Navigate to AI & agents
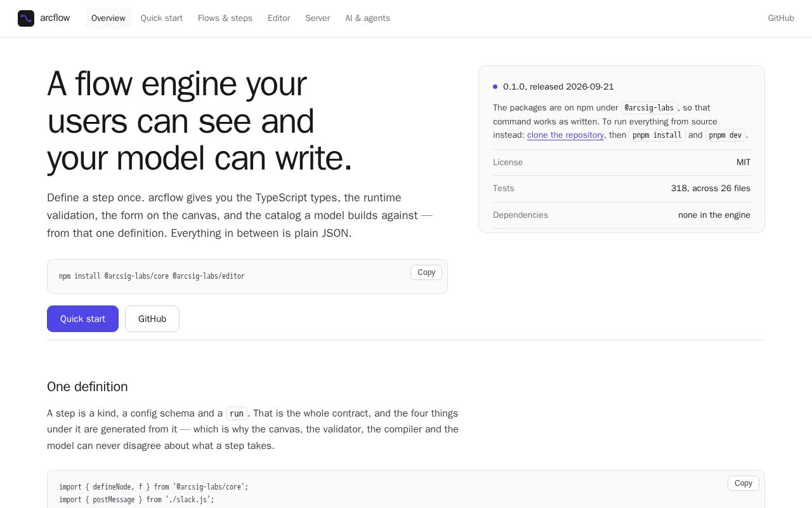The image size is (812, 508). tap(367, 18)
